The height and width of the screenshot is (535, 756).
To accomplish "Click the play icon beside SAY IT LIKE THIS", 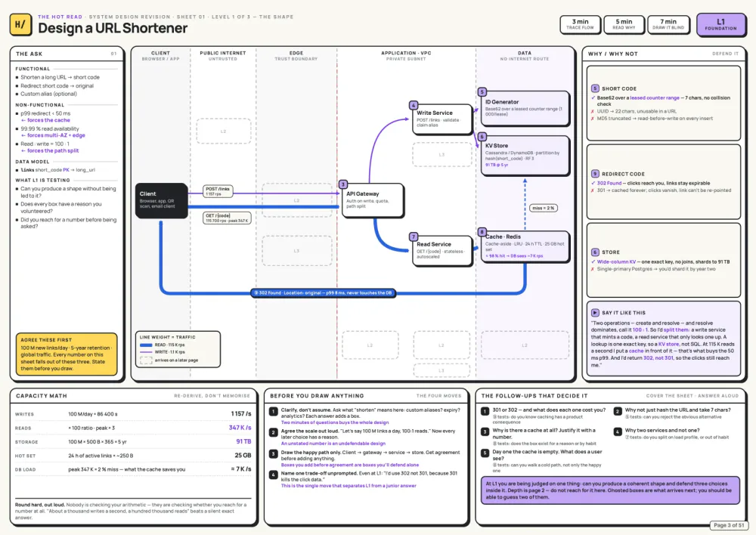I will (x=595, y=312).
